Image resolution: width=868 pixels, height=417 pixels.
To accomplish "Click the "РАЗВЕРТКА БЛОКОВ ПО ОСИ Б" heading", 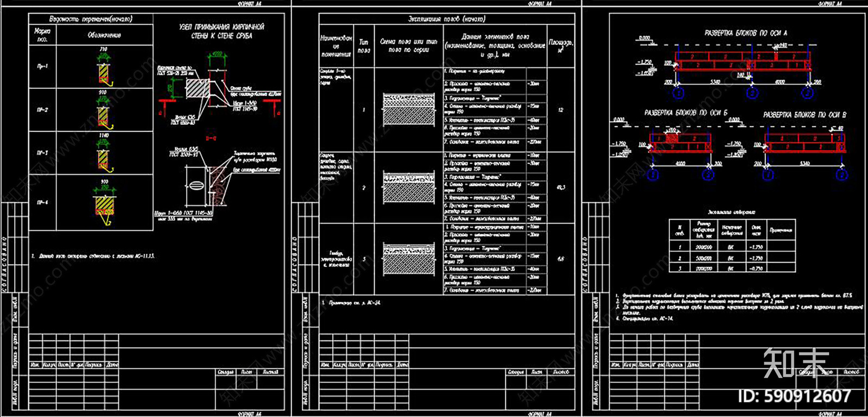I will pos(686,113).
